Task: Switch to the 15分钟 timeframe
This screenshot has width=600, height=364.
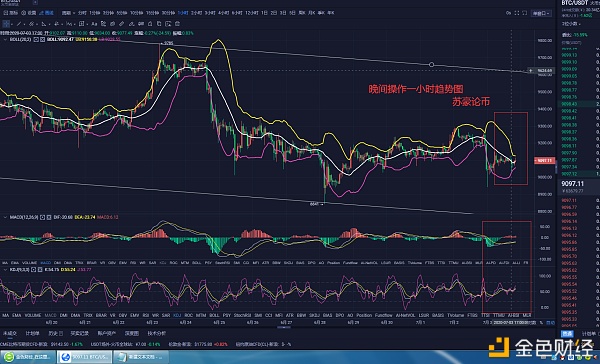Action: [152, 13]
